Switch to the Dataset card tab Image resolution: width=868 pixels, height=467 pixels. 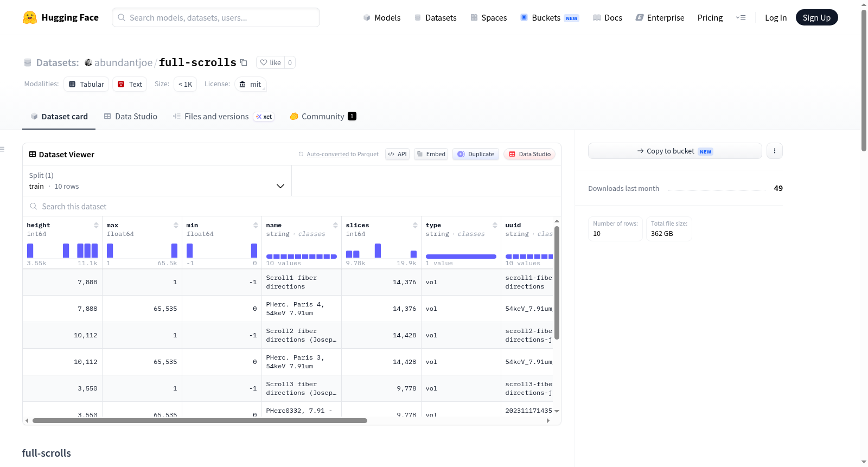pyautogui.click(x=59, y=116)
